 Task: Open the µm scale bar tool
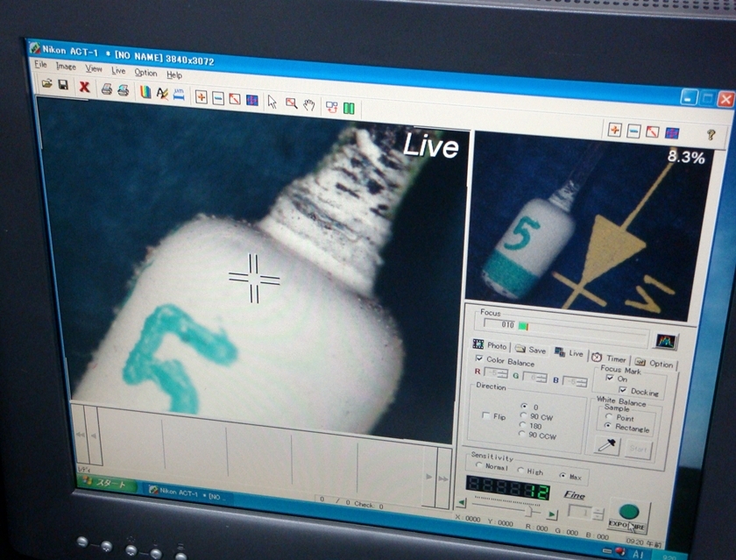179,95
